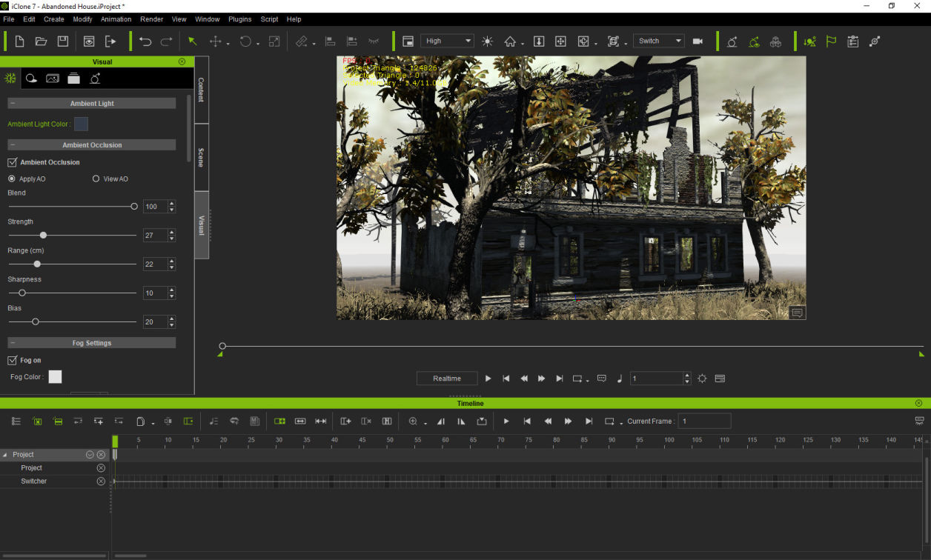Open the Preview icon in the top toolbar
The height and width of the screenshot is (560, 931).
point(89,41)
